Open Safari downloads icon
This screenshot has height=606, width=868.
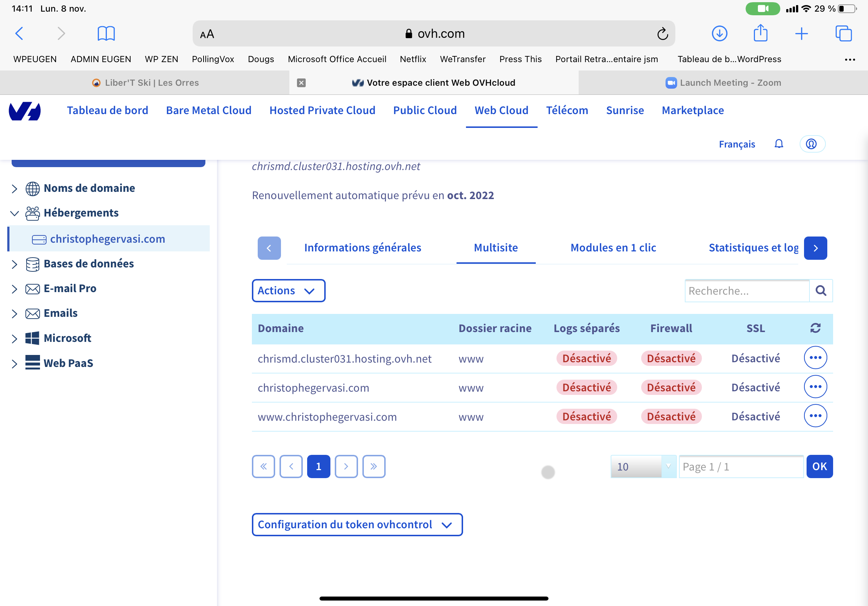click(719, 34)
